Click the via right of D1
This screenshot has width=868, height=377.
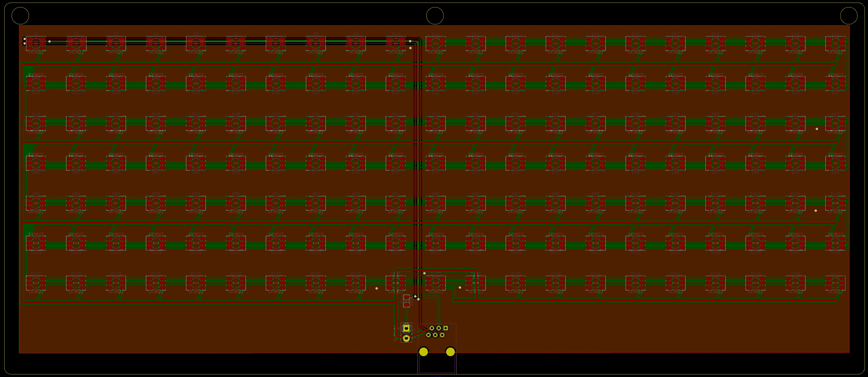coord(50,42)
